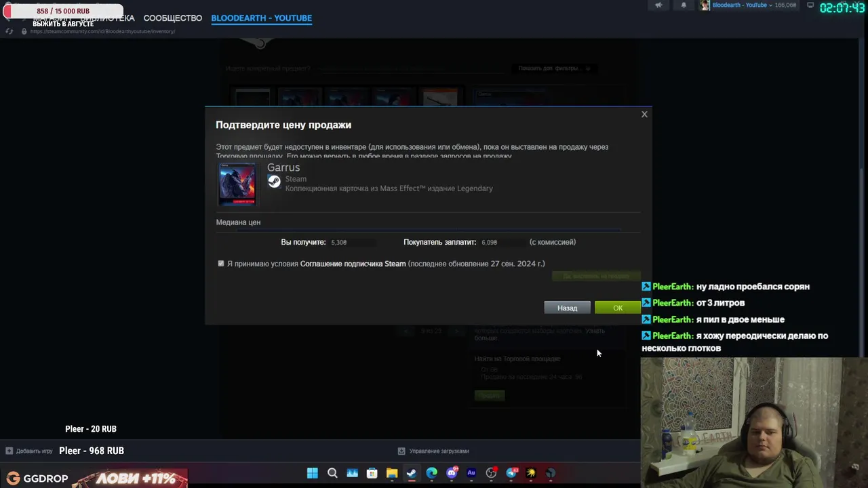Viewport: 868px width, 488px height.
Task: Open the yellow sunburst taskbar app
Action: coord(531,473)
